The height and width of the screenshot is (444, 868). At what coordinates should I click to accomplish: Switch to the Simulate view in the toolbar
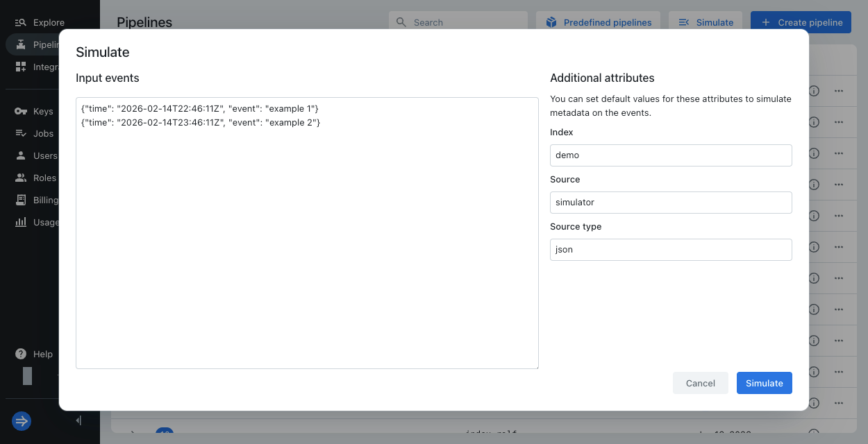(x=706, y=22)
